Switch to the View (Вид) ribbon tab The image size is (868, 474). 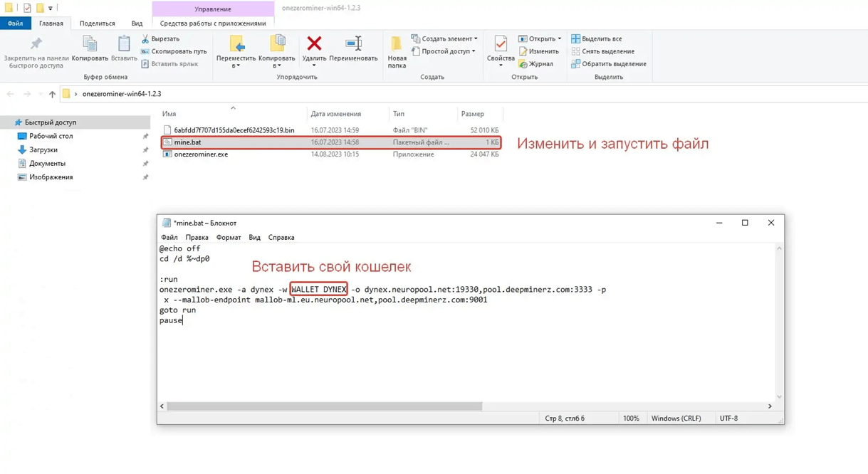point(137,23)
